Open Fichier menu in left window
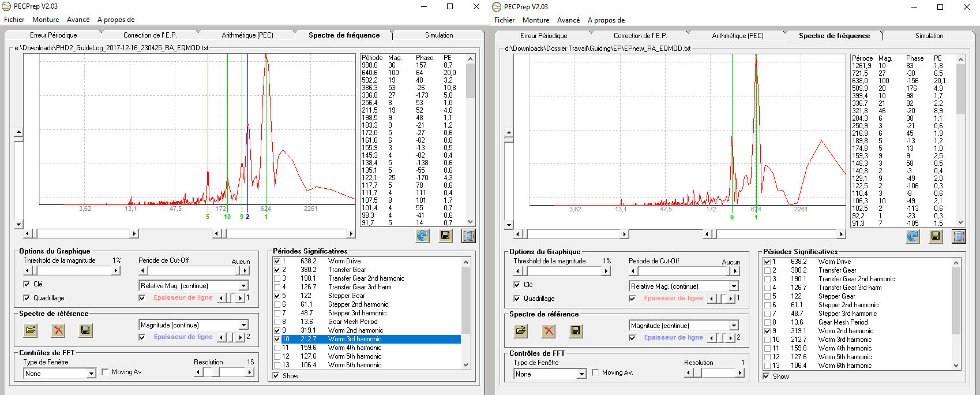 [14, 20]
